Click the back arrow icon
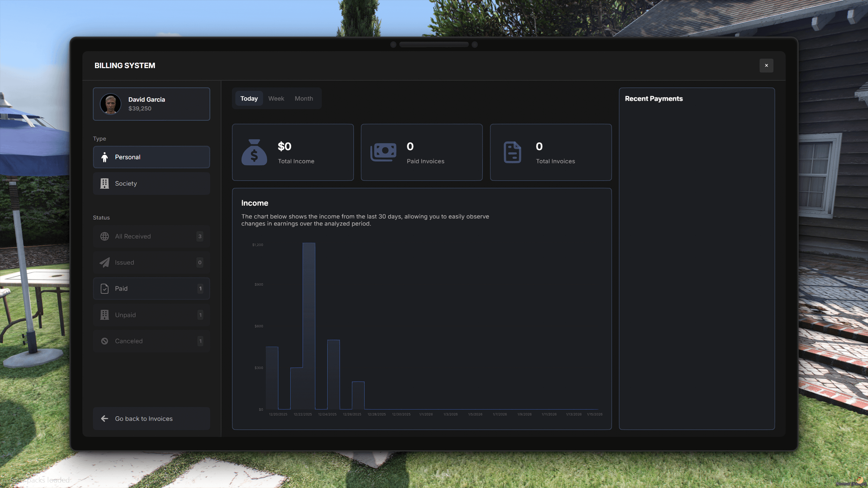This screenshot has height=488, width=868. [104, 419]
